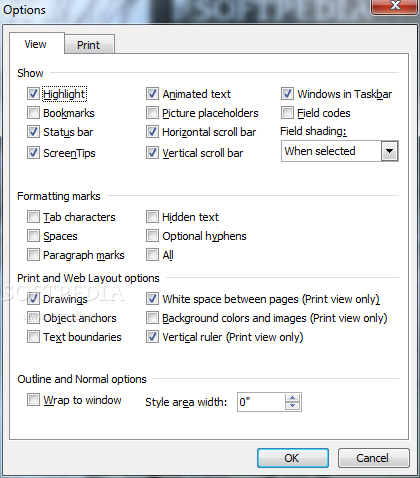This screenshot has height=478, width=420.
Task: Switch to the Print tab
Action: [89, 44]
